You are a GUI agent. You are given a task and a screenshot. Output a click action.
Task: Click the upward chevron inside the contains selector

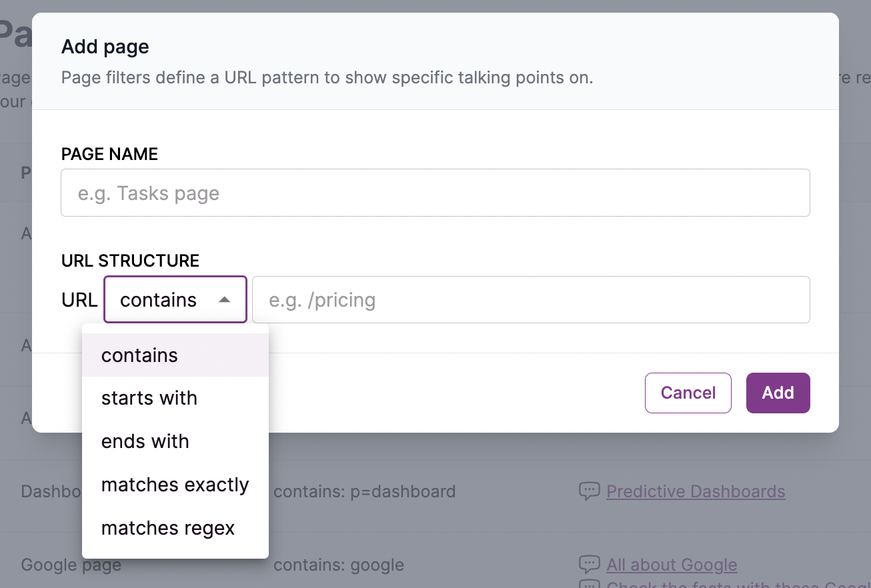[225, 299]
